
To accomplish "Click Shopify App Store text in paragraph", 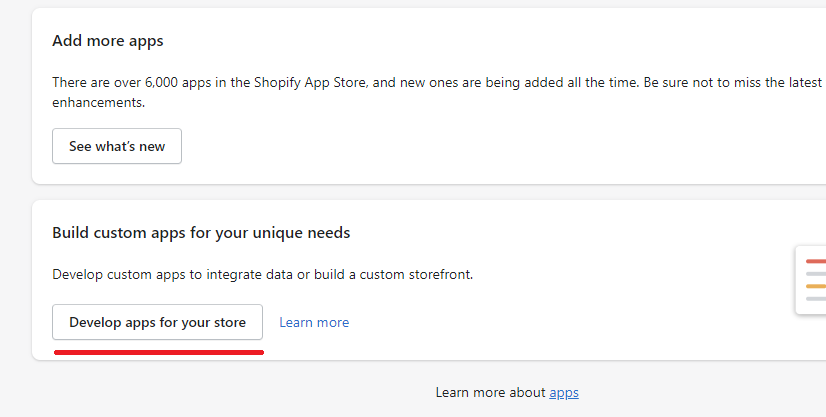I will (310, 83).
